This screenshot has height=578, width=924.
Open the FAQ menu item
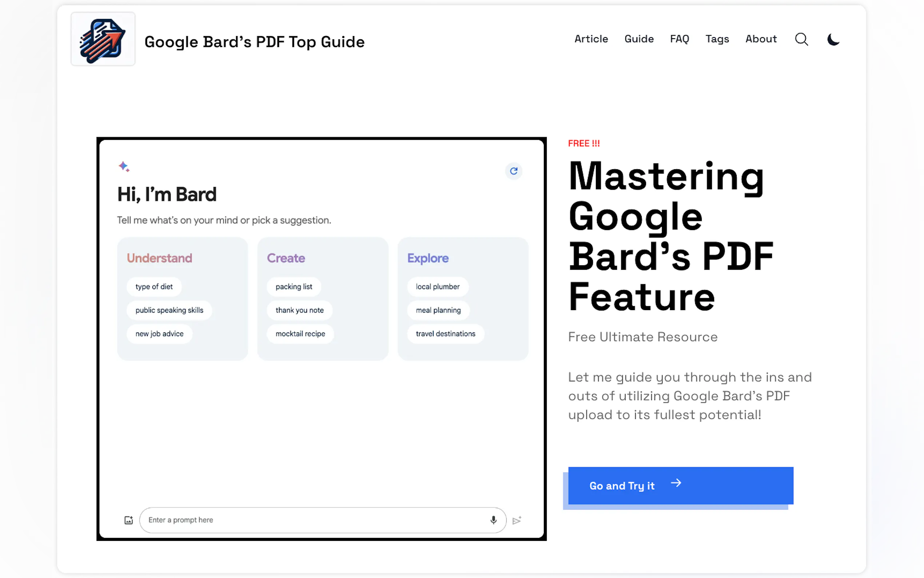[x=679, y=39]
